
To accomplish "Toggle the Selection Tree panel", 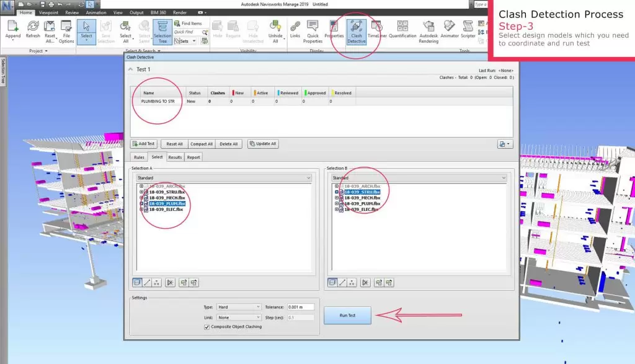I will click(162, 31).
